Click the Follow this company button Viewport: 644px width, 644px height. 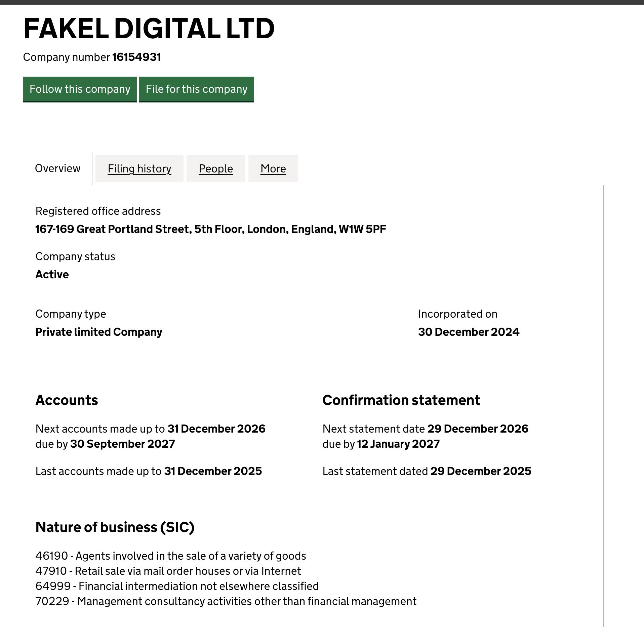[x=80, y=89]
